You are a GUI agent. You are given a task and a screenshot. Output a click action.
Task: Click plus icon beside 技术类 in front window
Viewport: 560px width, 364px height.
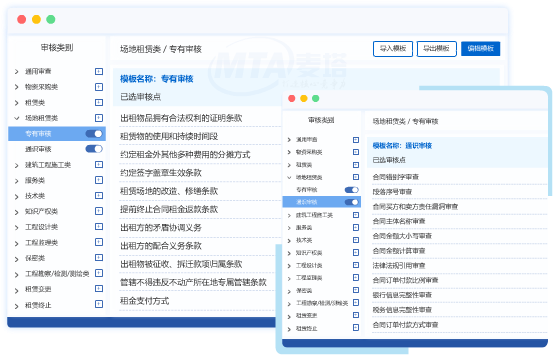pyautogui.click(x=356, y=240)
